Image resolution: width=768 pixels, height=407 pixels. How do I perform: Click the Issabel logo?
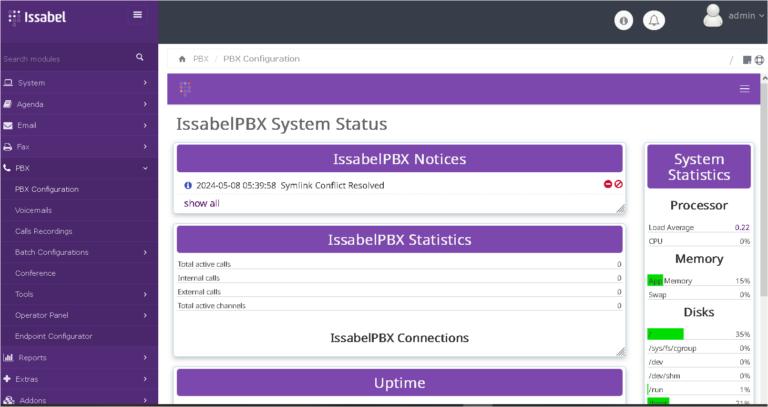[42, 16]
